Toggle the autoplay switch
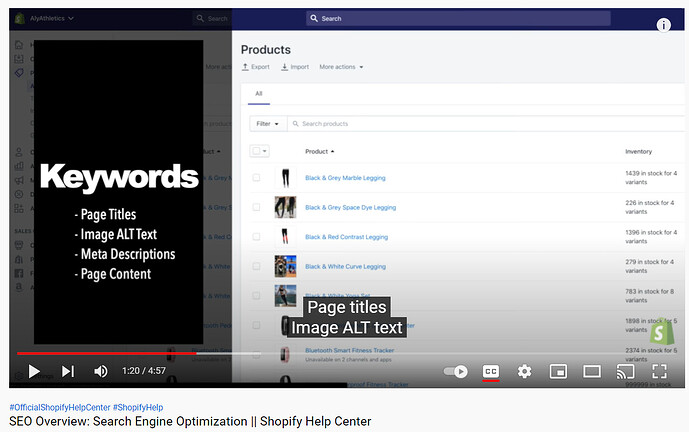689x432 pixels. coord(455,372)
